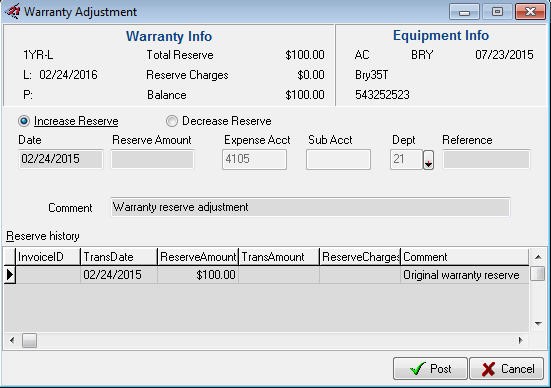This screenshot has width=551, height=388.
Task: Click the Reserve Charges $0.00 value
Action: 311,75
